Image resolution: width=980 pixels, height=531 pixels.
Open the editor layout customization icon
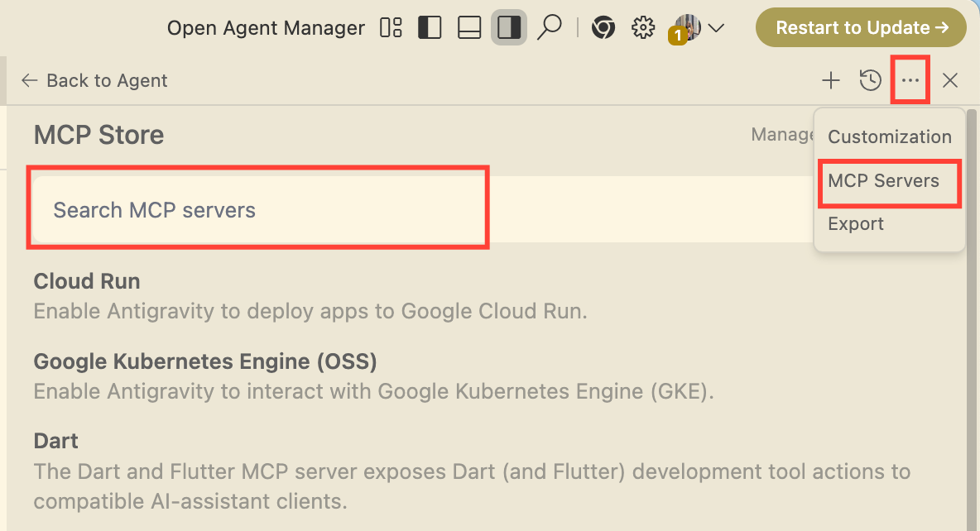point(392,28)
